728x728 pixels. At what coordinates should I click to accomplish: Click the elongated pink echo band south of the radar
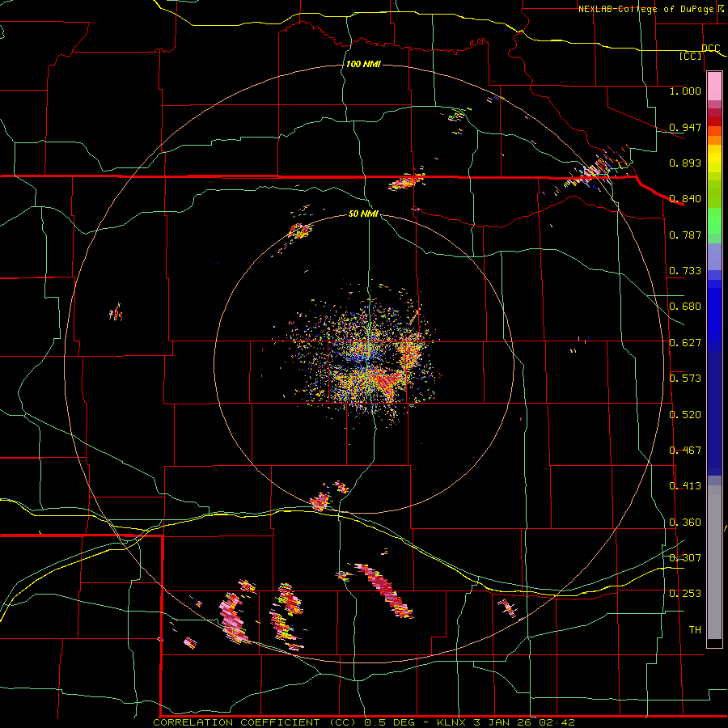384,590
